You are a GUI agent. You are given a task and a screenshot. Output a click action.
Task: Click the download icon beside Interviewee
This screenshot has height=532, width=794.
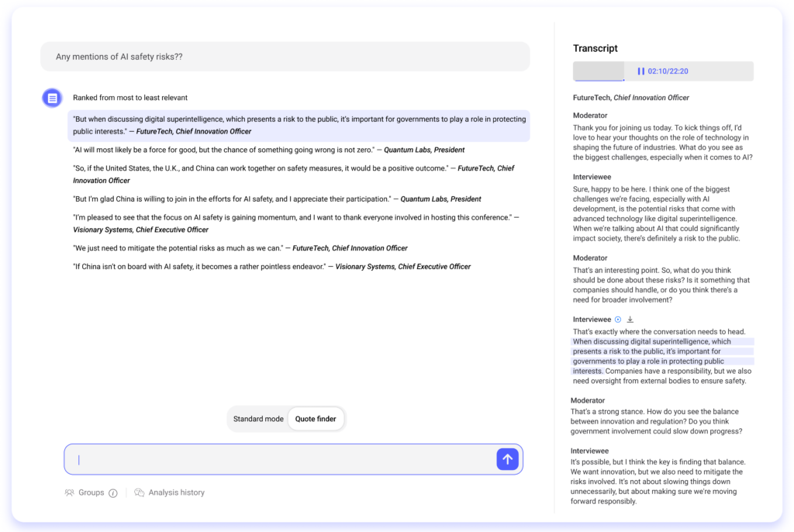[x=630, y=319]
